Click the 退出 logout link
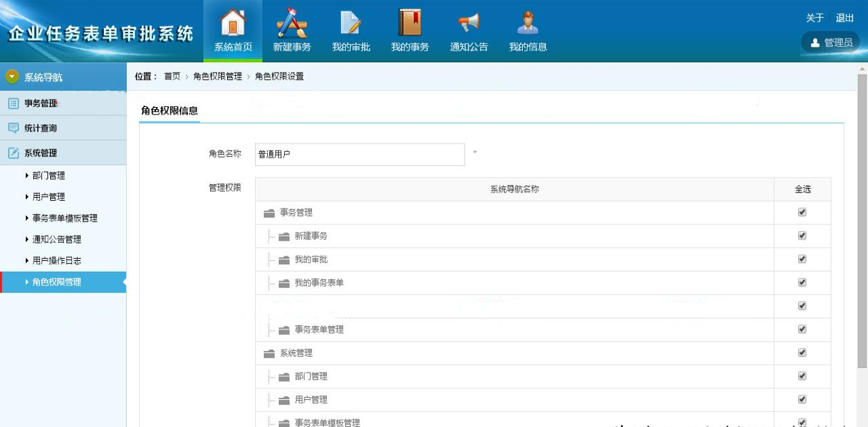Image resolution: width=868 pixels, height=427 pixels. pos(845,18)
